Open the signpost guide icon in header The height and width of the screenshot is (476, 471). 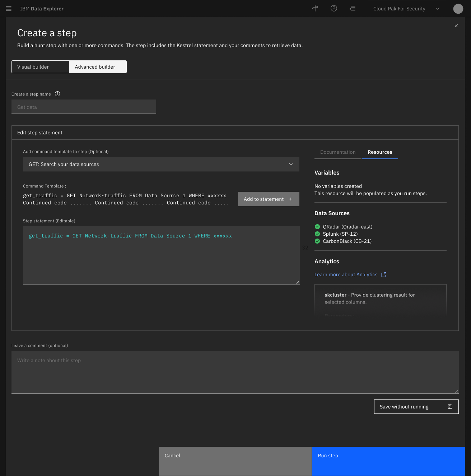pyautogui.click(x=315, y=8)
